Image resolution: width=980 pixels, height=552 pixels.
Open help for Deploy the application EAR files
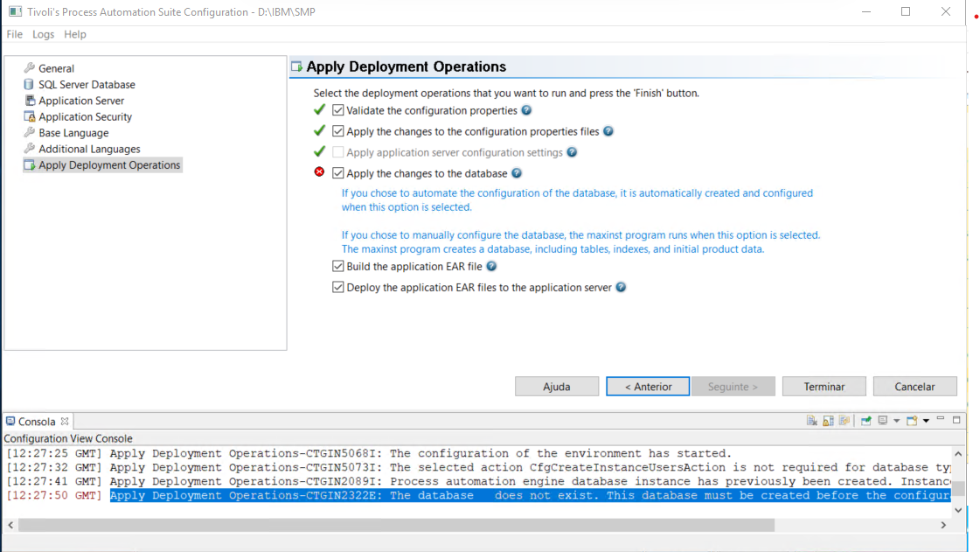tap(621, 287)
